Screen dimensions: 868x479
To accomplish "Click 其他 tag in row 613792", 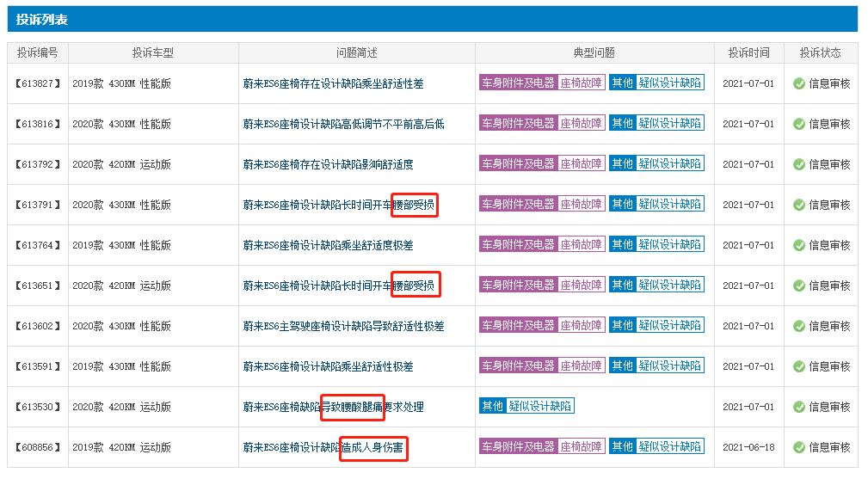I will point(622,163).
